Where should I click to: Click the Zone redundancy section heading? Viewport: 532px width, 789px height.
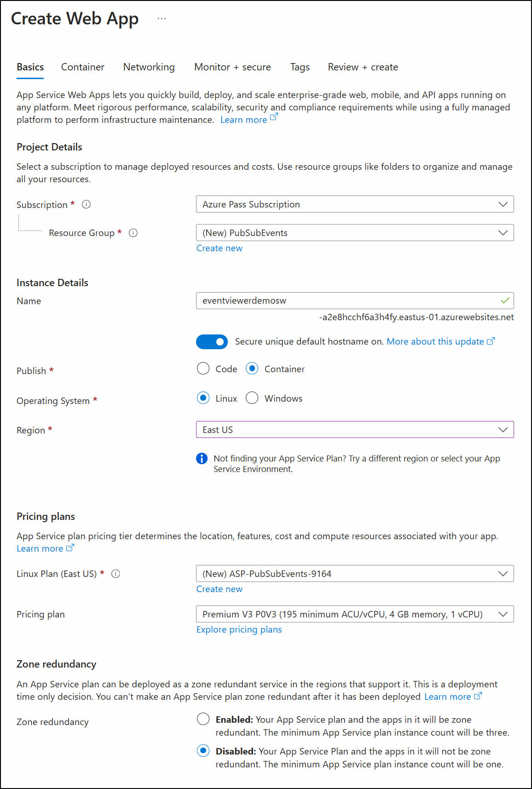coord(56,664)
